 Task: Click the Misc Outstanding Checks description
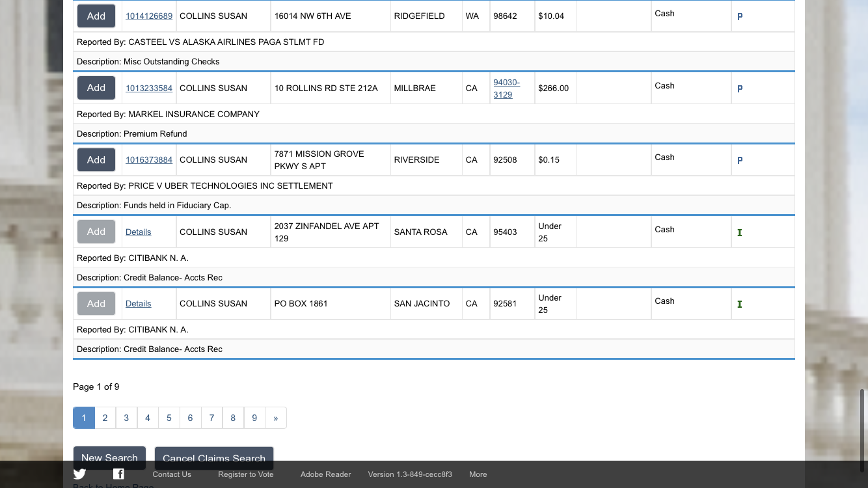point(148,62)
